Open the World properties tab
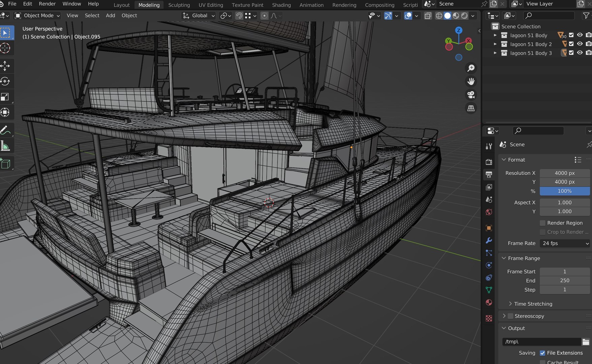 [x=489, y=212]
